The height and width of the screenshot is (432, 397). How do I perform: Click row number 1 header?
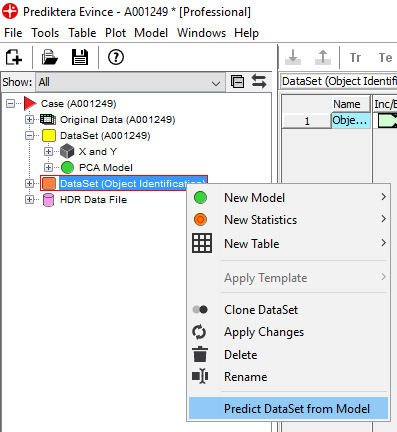307,121
